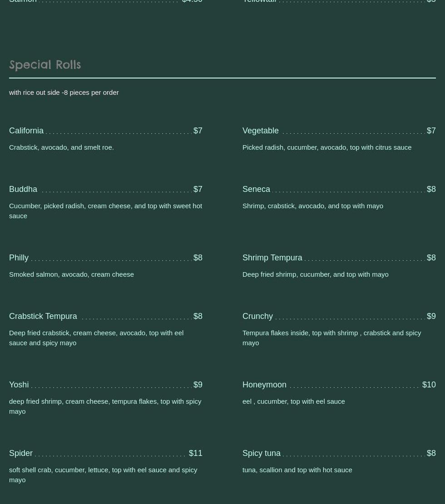Click the Honeymoon roll name
Screen dimensions: 445x504
tap(264, 385)
